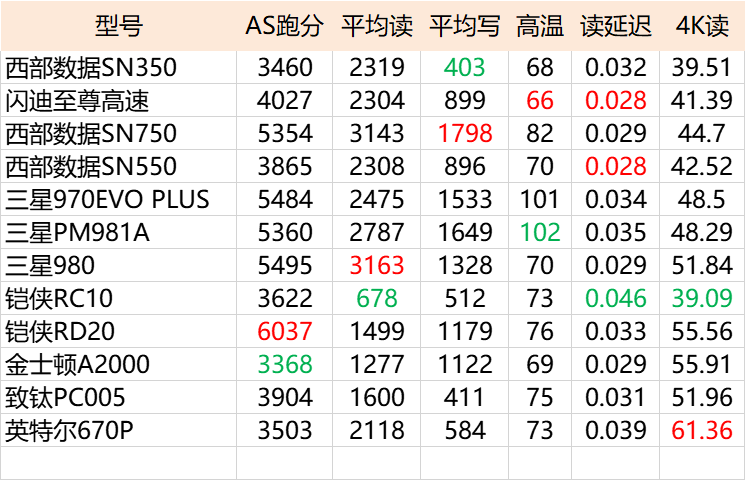The height and width of the screenshot is (480, 745).
Task: Select the 型号 header cell
Action: [x=119, y=26]
